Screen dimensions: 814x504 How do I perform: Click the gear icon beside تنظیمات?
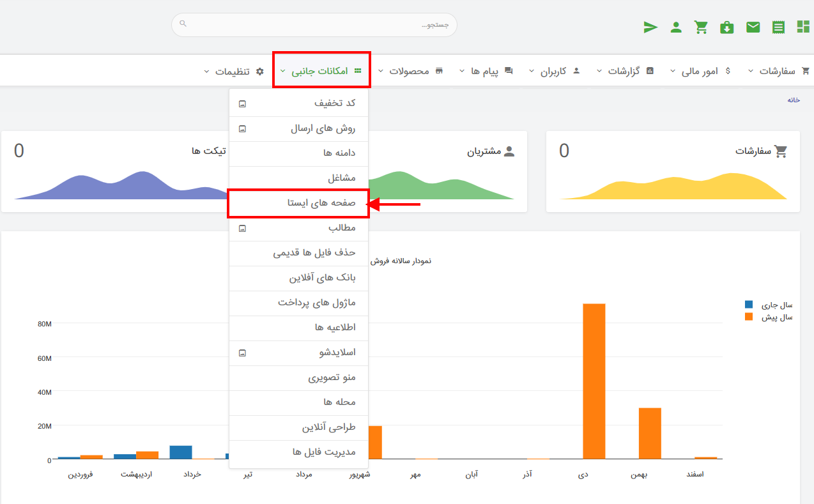(259, 71)
